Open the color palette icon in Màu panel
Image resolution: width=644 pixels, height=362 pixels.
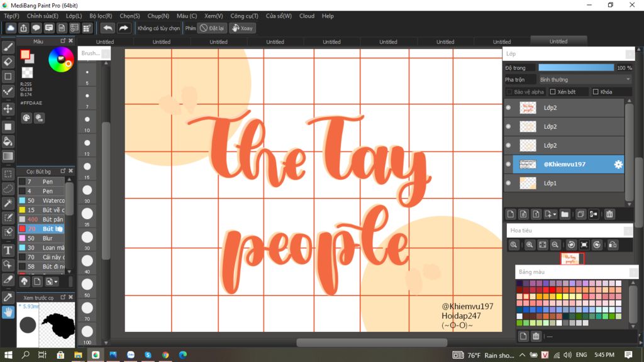click(x=26, y=118)
